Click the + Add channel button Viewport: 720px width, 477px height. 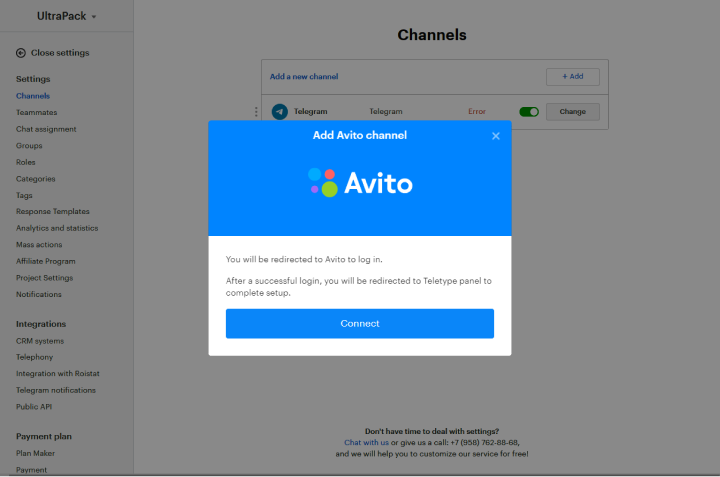572,76
